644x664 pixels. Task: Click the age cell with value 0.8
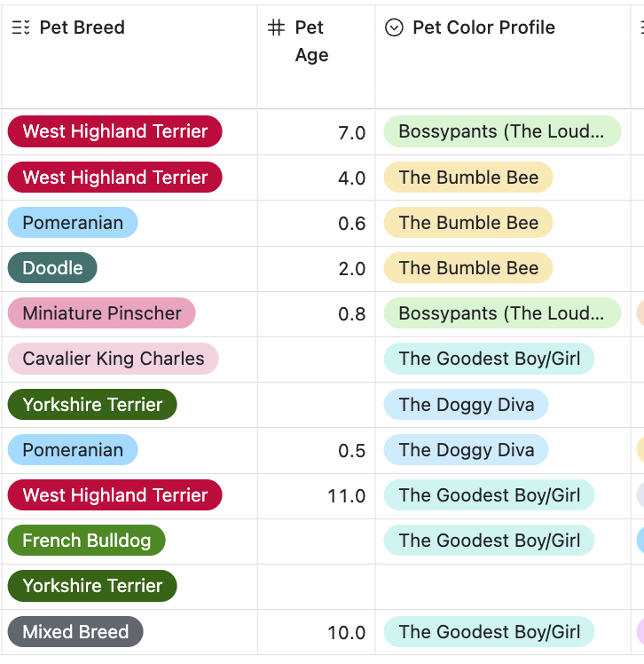pos(351,314)
